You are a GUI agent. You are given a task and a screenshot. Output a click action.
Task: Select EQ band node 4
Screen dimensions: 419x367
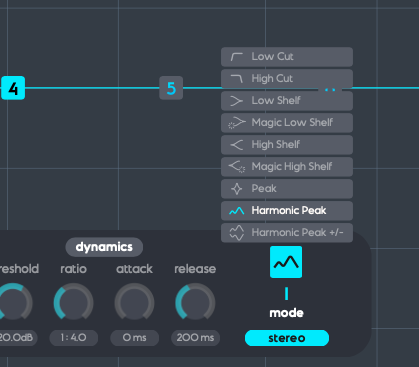click(13, 88)
